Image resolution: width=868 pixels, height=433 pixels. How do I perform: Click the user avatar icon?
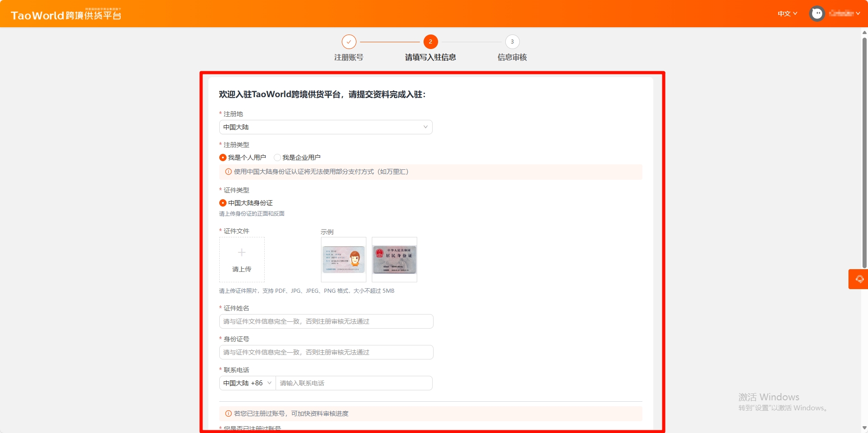pyautogui.click(x=817, y=14)
